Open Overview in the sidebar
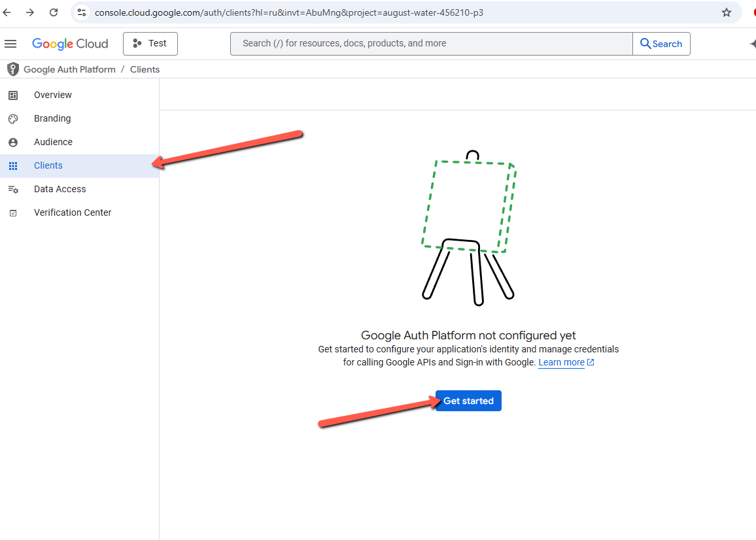 pos(80,95)
